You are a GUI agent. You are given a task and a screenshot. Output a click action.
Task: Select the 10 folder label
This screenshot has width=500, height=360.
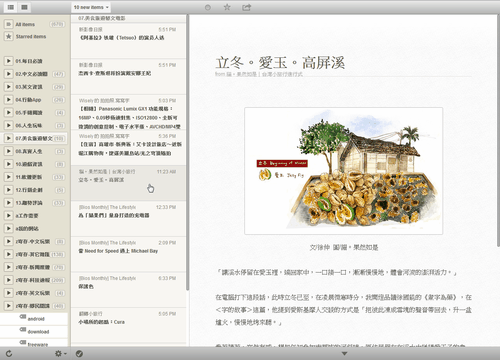pyautogui.click(x=29, y=164)
